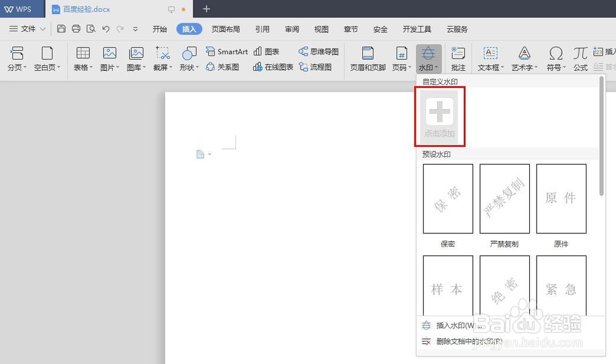616x364 pixels.
Task: Switch to the 页面布局 ribbon tab
Action: [x=225, y=29]
